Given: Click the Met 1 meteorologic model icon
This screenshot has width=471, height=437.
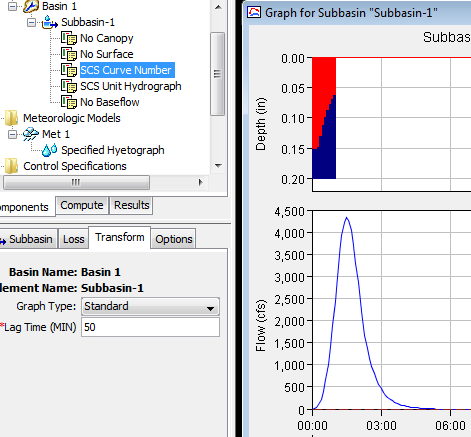Looking at the screenshot, I should coord(31,134).
